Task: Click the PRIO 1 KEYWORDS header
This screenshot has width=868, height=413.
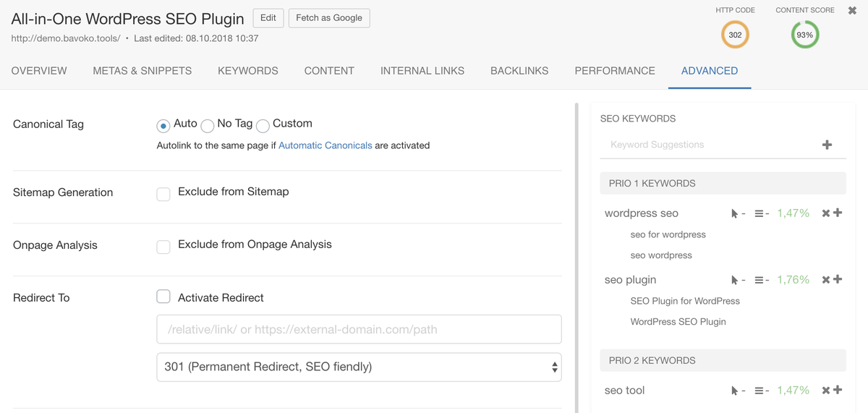Action: coord(723,183)
